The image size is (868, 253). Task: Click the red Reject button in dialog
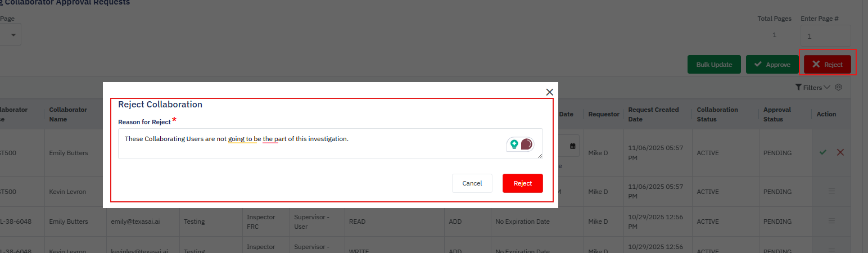click(x=522, y=183)
